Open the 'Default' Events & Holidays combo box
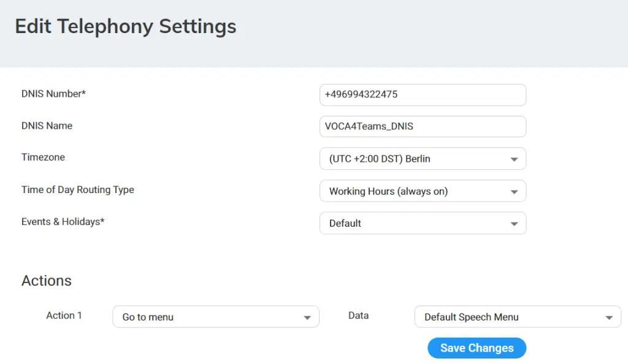Image resolution: width=628 pixels, height=364 pixels. pyautogui.click(x=423, y=223)
